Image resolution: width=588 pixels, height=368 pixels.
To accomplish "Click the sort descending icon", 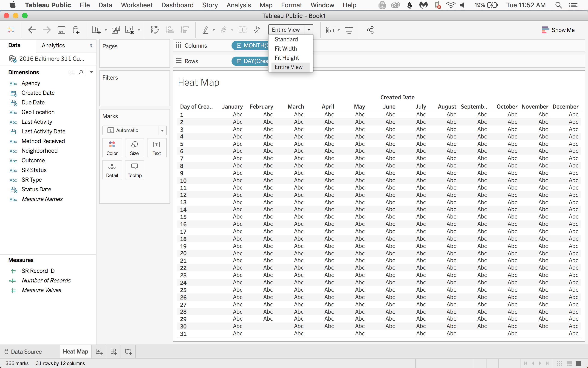I will click(185, 30).
